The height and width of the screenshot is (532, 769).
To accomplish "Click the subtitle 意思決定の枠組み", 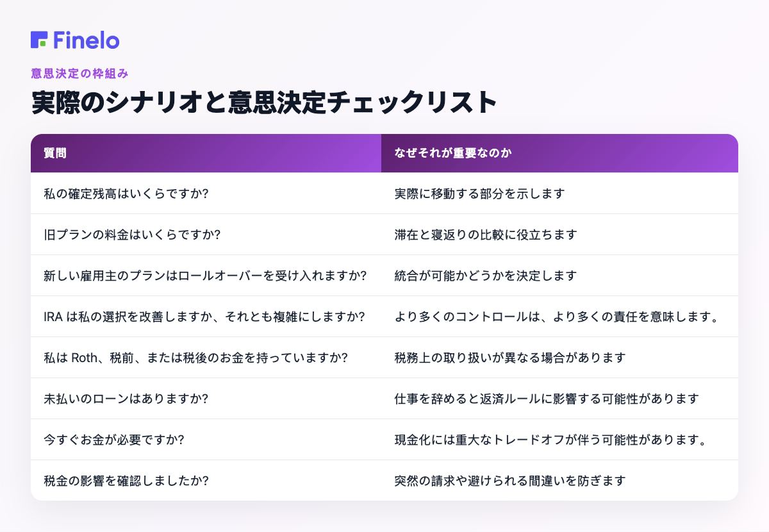I will coord(80,73).
